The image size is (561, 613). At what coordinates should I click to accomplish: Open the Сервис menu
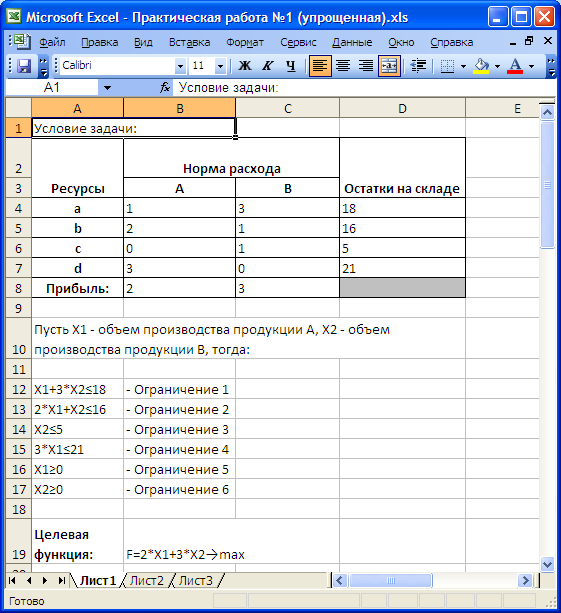298,42
